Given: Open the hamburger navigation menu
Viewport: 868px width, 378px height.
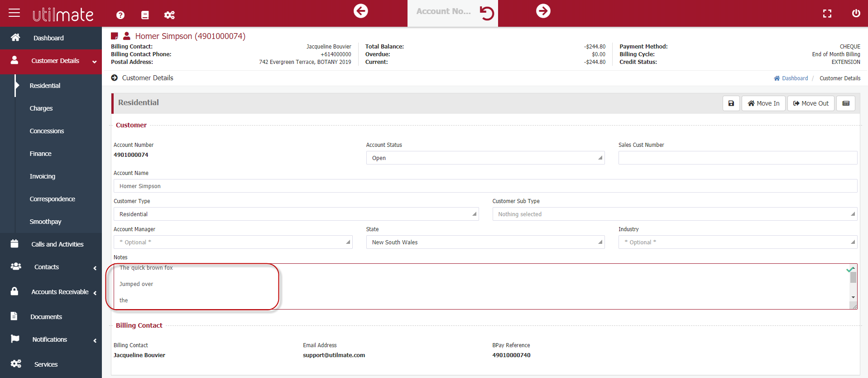Looking at the screenshot, I should click(x=14, y=13).
